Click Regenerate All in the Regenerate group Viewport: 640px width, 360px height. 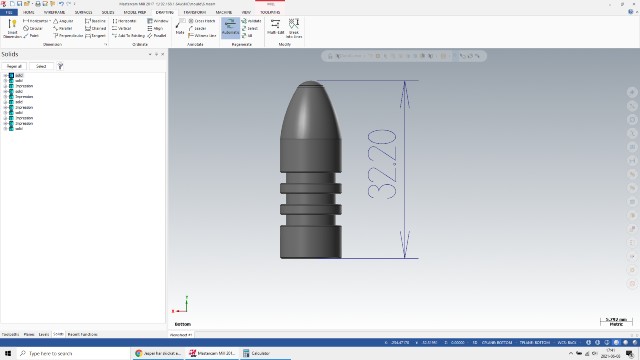[247, 36]
